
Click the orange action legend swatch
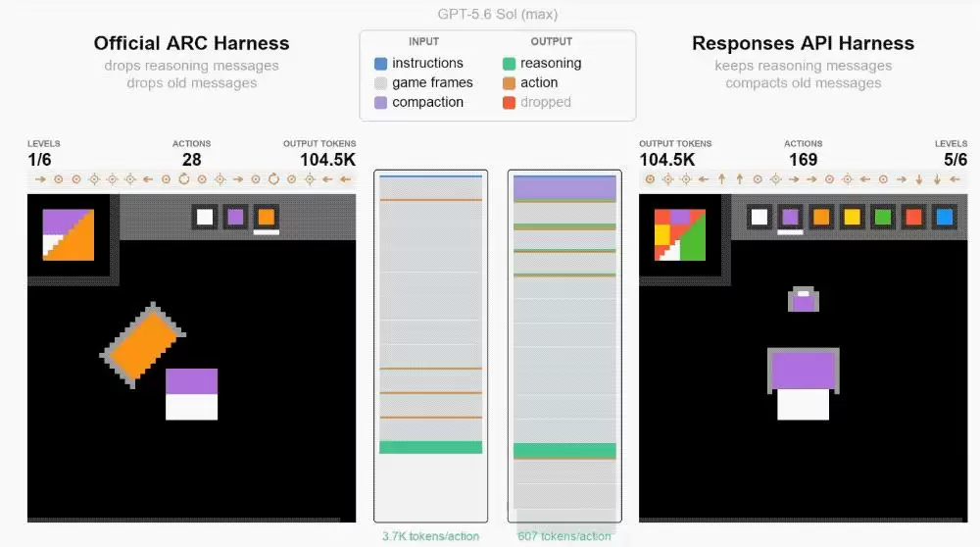pyautogui.click(x=509, y=82)
